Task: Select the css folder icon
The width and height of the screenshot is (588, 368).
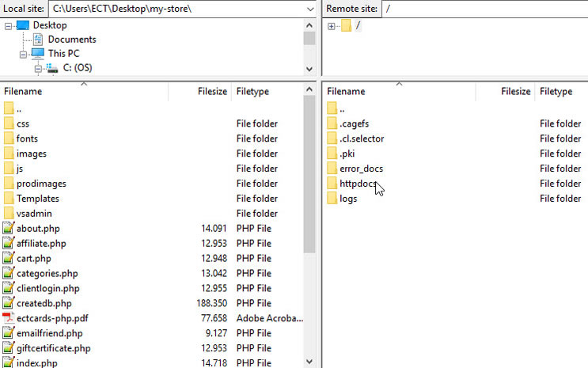Action: point(9,123)
